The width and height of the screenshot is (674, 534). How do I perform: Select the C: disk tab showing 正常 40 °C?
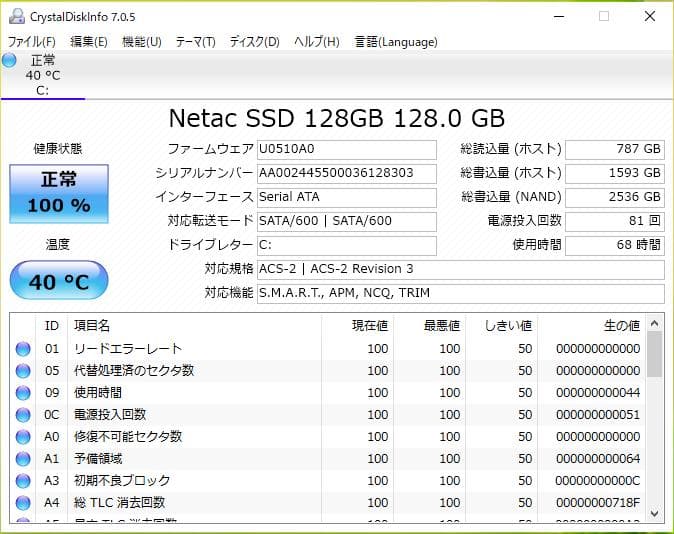pyautogui.click(x=43, y=75)
